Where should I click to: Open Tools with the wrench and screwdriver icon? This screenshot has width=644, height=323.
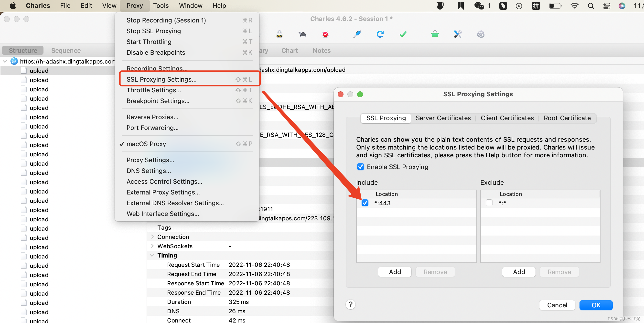point(458,34)
